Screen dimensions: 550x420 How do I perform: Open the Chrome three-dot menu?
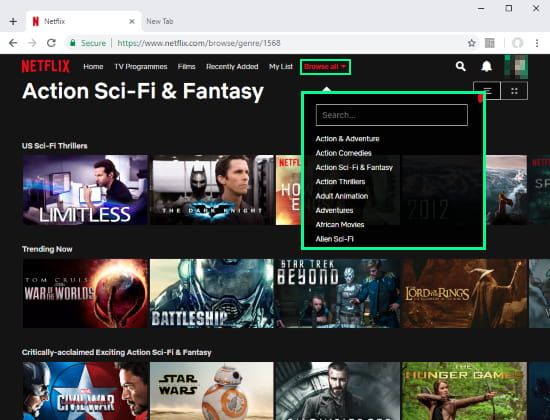[537, 43]
